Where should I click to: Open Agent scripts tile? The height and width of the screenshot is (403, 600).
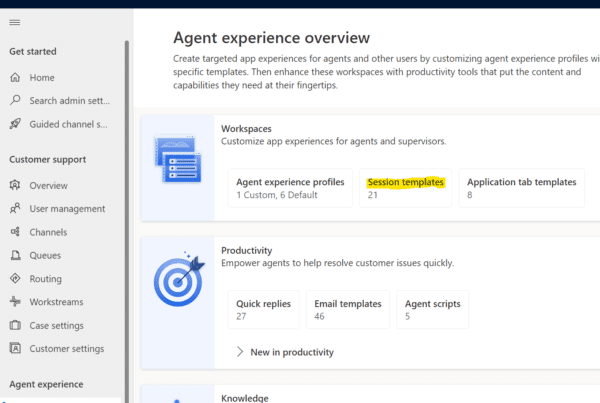pos(432,309)
